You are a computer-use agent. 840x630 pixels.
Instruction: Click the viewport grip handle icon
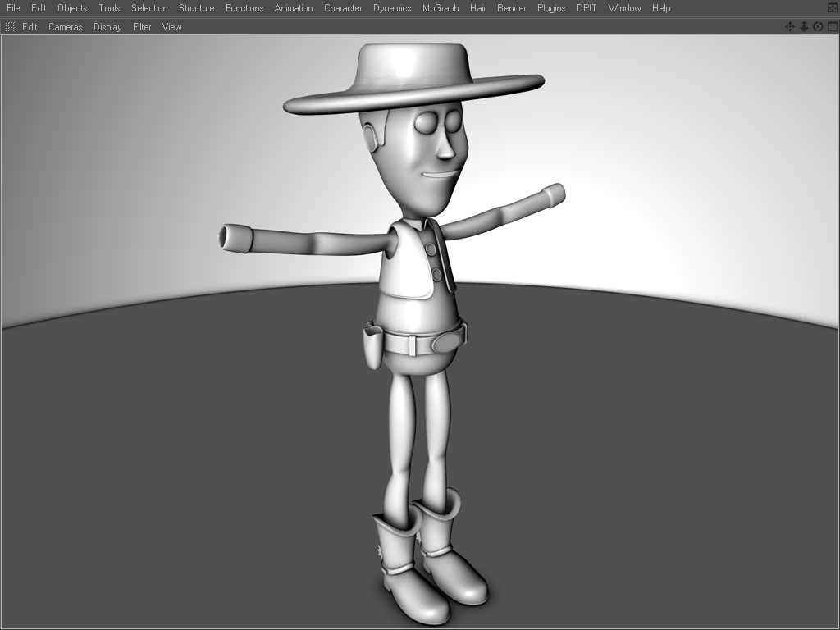(10, 27)
